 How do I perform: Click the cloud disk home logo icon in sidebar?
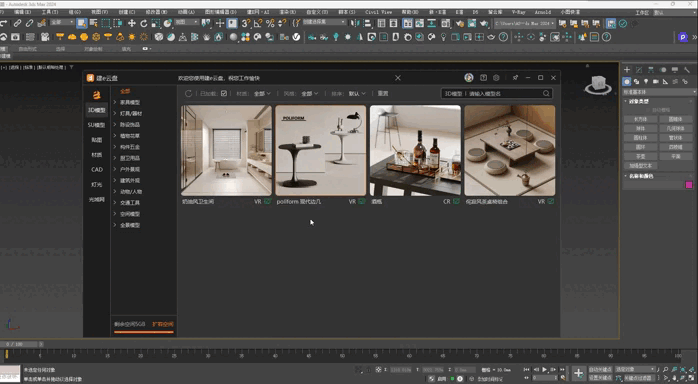coord(97,94)
